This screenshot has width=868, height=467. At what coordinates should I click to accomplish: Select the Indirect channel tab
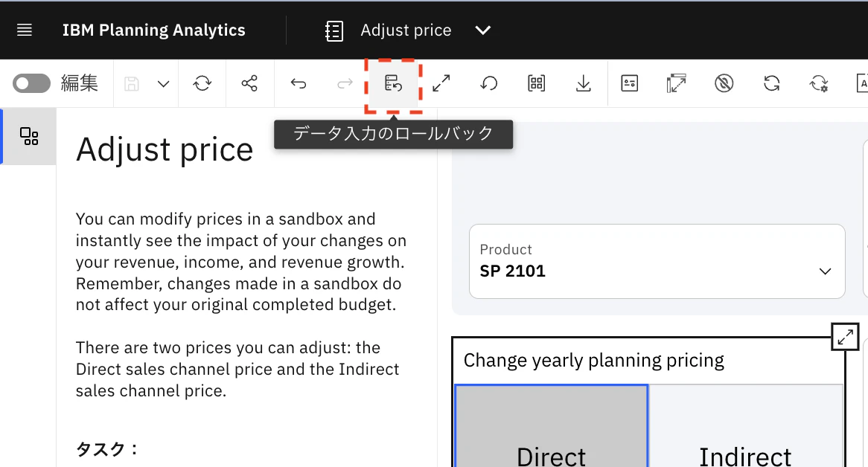coord(746,426)
